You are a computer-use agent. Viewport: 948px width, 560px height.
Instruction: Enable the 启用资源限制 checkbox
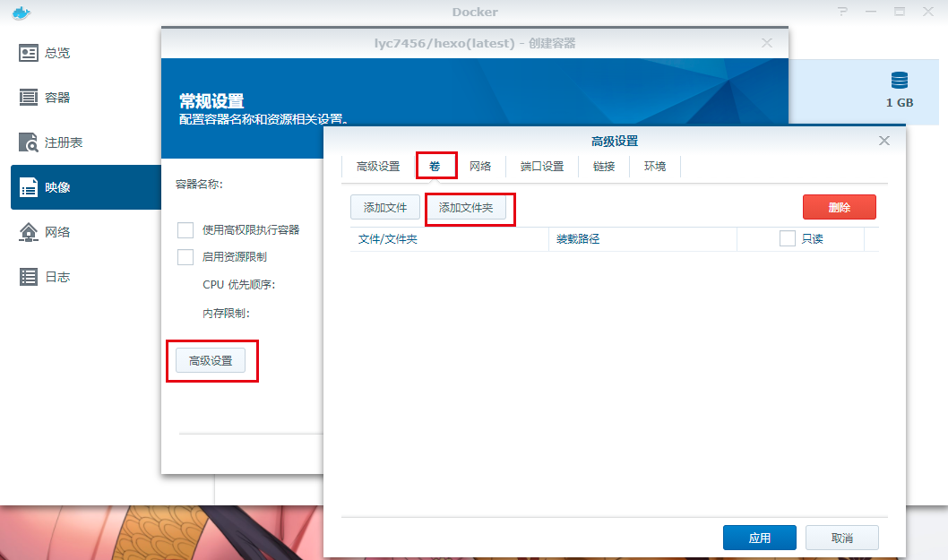coord(185,257)
